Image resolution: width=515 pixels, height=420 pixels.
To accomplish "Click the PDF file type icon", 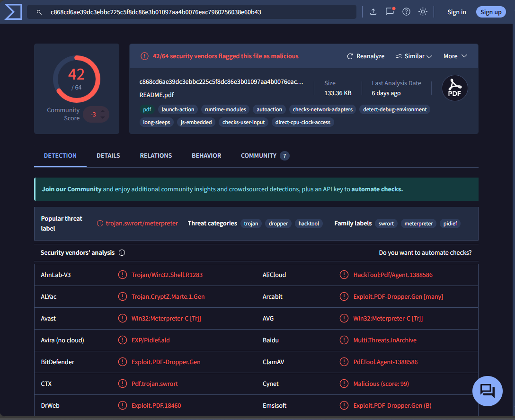I will click(454, 88).
